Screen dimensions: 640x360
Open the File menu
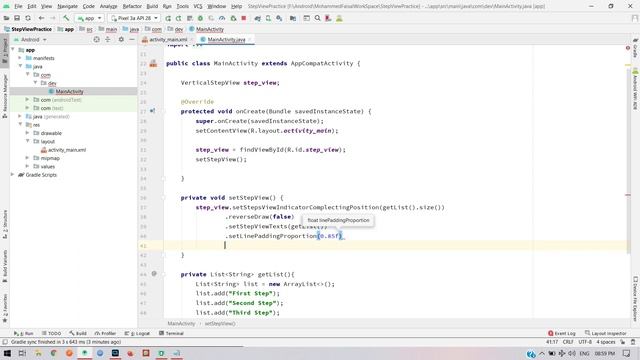(18, 6)
